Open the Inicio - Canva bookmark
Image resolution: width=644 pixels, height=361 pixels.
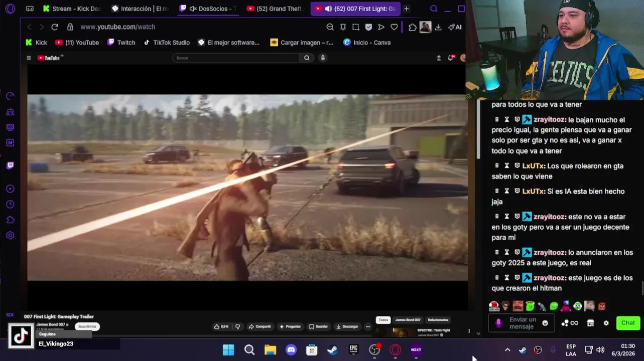(x=367, y=43)
